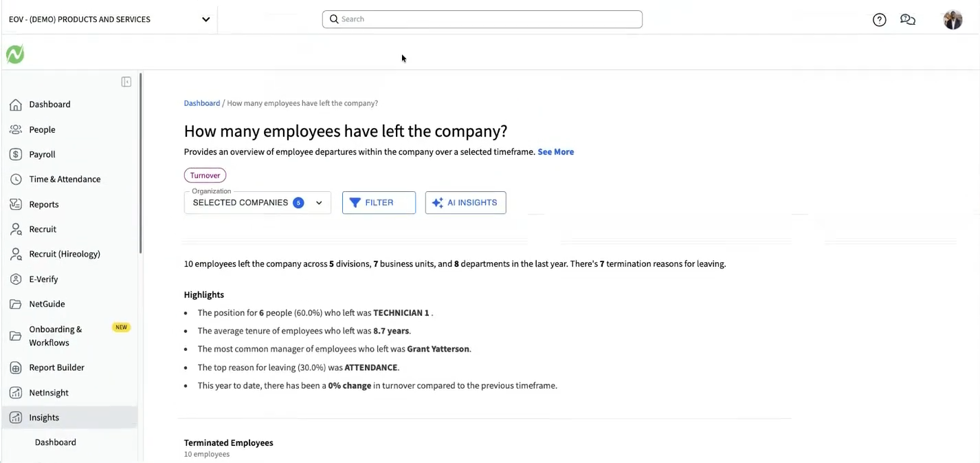Select Dashboard under Insights
Screen dimensions: 980x463
click(56, 442)
